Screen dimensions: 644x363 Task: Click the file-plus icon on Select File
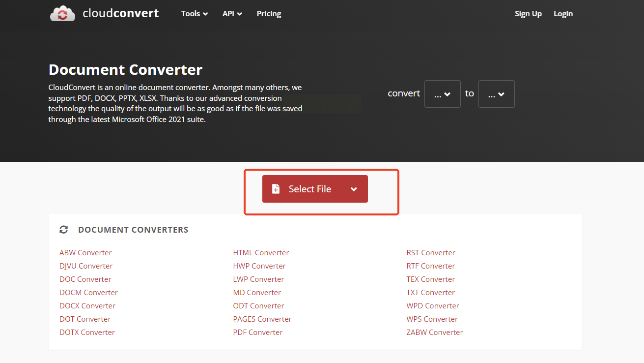pos(276,189)
